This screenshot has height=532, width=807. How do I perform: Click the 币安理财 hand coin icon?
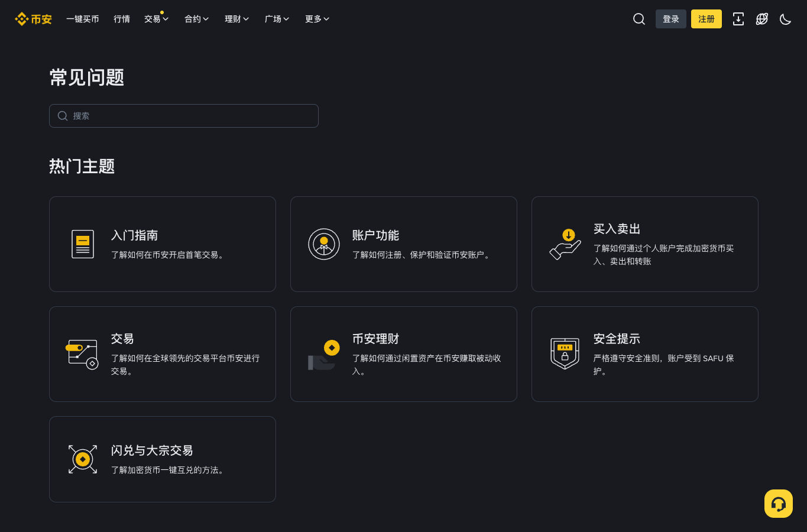click(324, 354)
